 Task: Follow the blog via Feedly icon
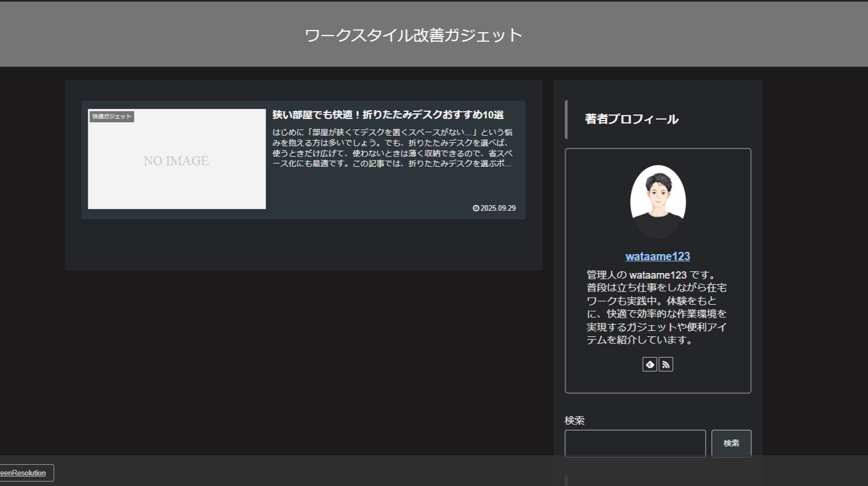[x=650, y=364]
